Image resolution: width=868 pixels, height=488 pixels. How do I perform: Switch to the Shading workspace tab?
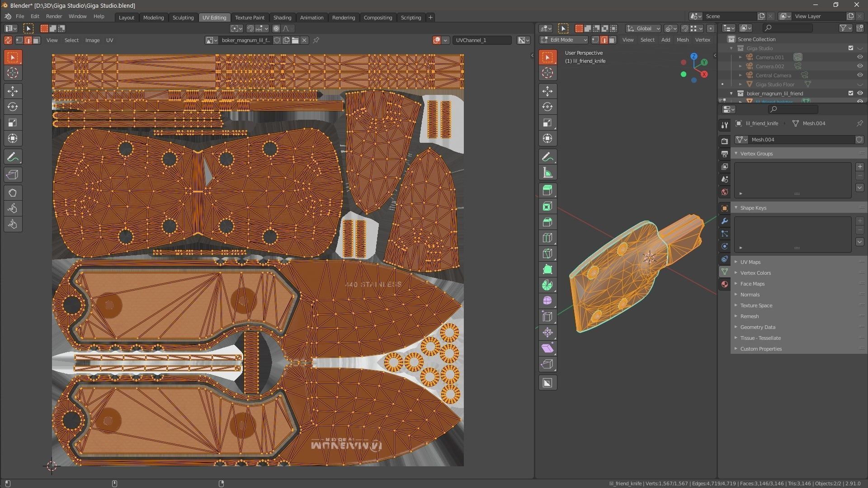tap(282, 18)
